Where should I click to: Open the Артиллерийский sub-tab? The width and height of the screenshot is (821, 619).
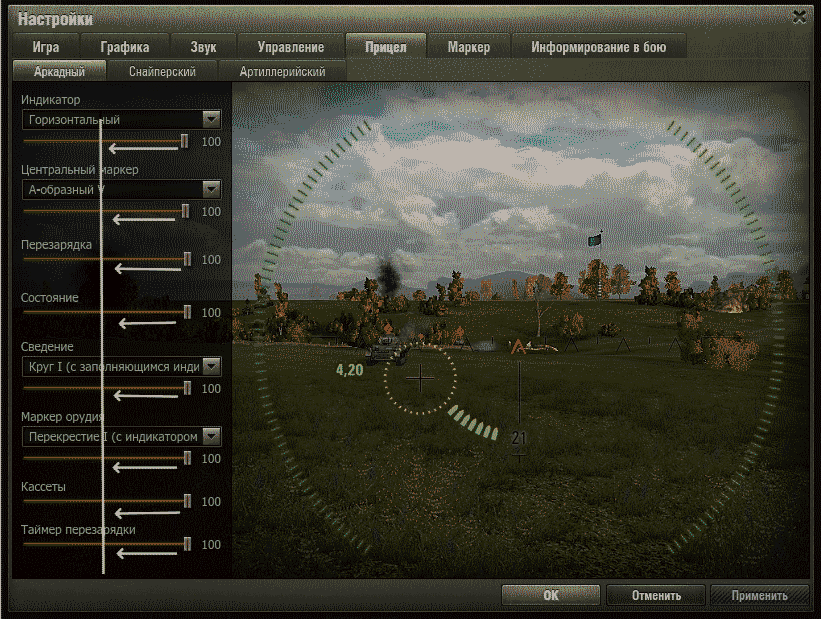(x=282, y=71)
